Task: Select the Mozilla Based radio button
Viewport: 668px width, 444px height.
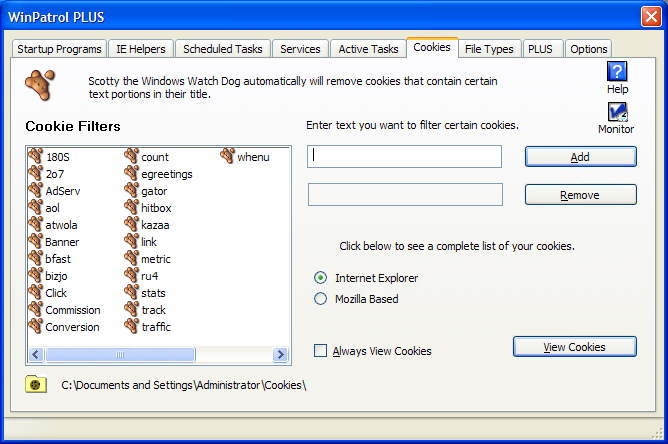Action: pyautogui.click(x=320, y=299)
